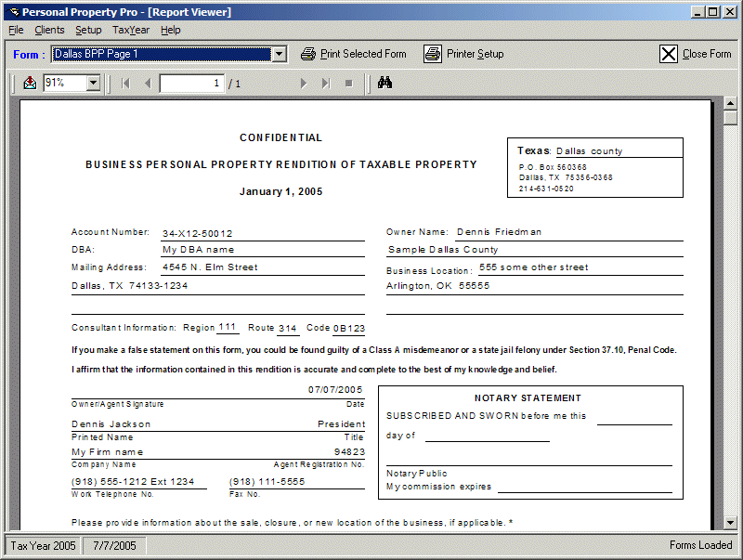
Task: Maximize the Personal Property Pro window
Action: click(712, 12)
